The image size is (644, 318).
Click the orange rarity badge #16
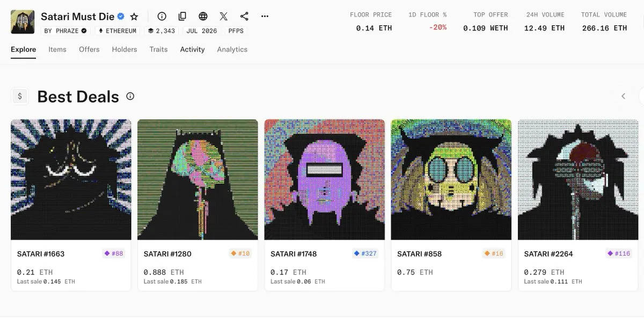(494, 254)
